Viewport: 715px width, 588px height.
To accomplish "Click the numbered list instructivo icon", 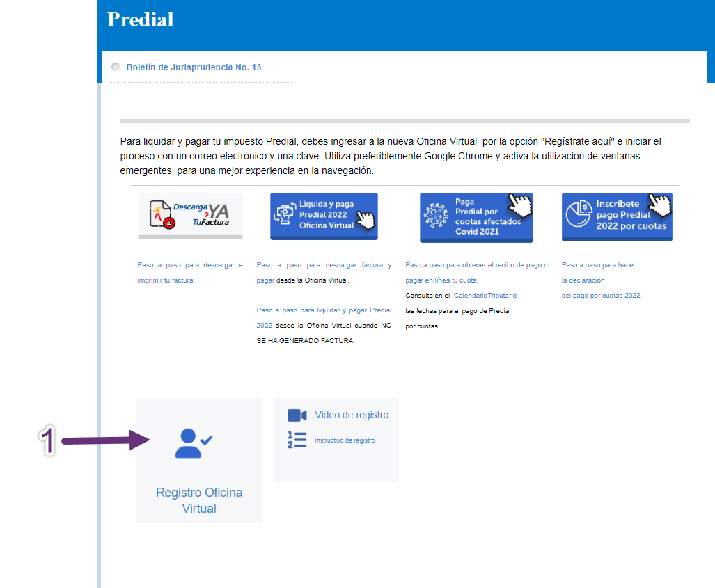I will (297, 440).
